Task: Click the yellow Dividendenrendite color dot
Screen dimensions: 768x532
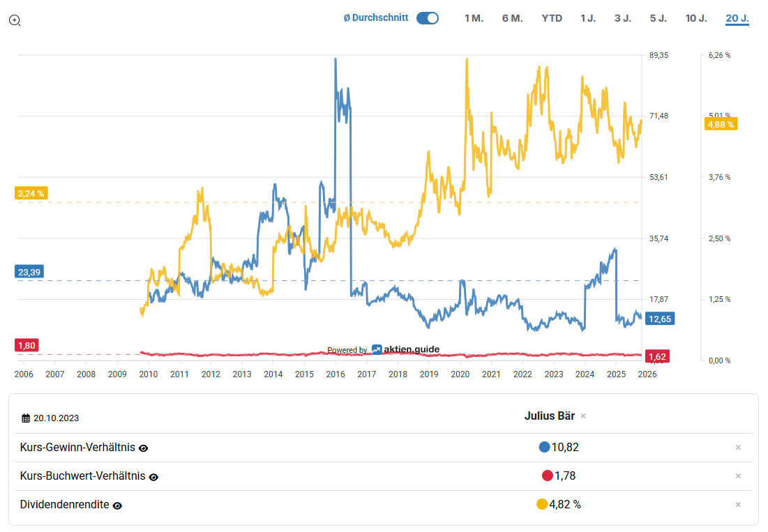Action: coord(542,505)
